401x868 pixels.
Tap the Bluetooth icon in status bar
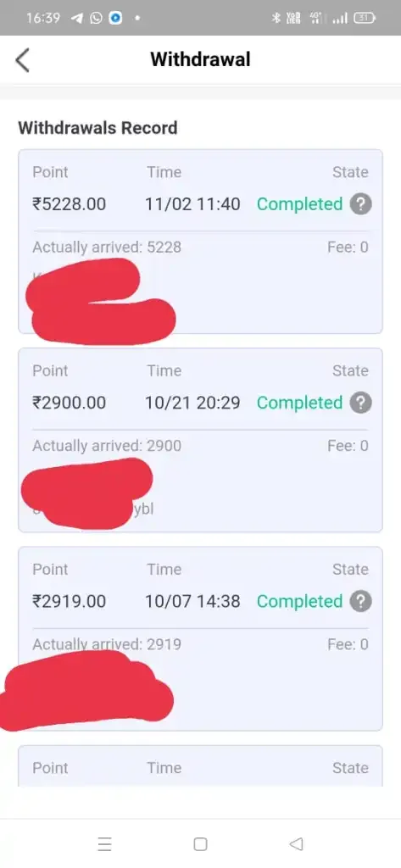coord(276,19)
